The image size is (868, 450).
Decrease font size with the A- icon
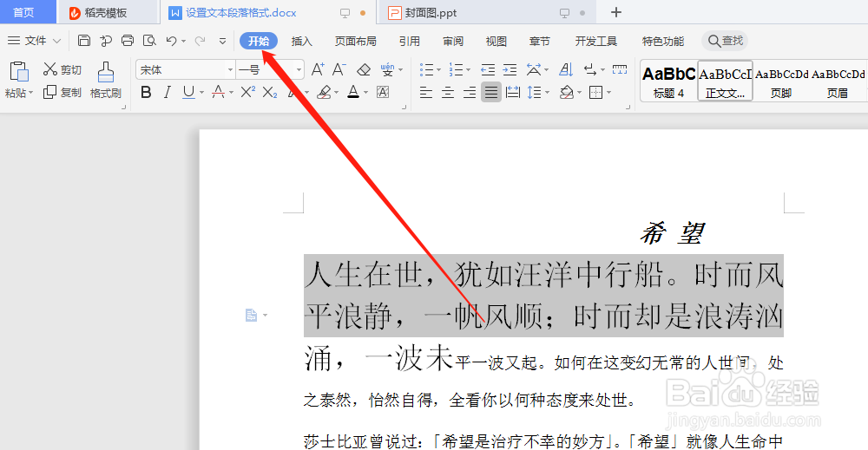[x=339, y=69]
